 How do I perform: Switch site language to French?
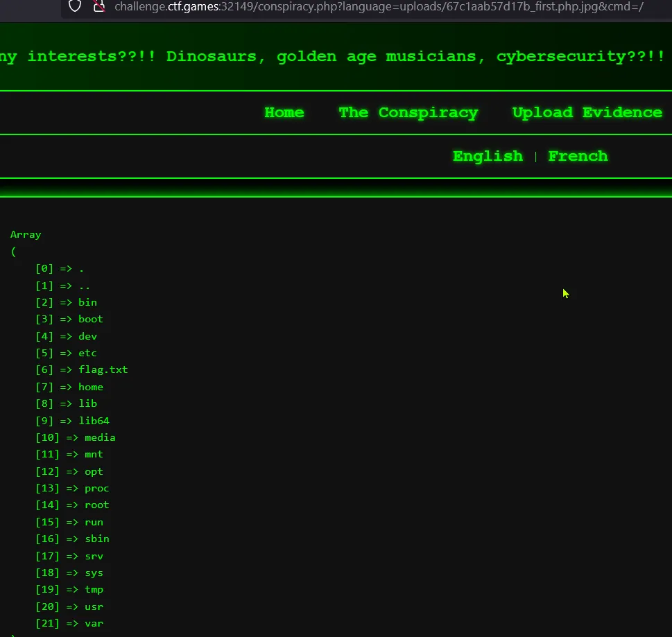tap(578, 156)
